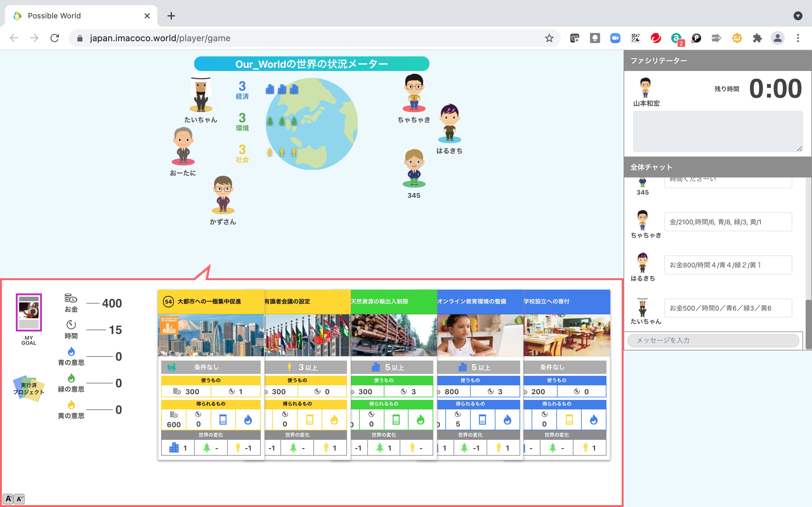This screenshot has height=507, width=812.
Task: Open Chrome extensions puzzle menu
Action: pyautogui.click(x=757, y=38)
